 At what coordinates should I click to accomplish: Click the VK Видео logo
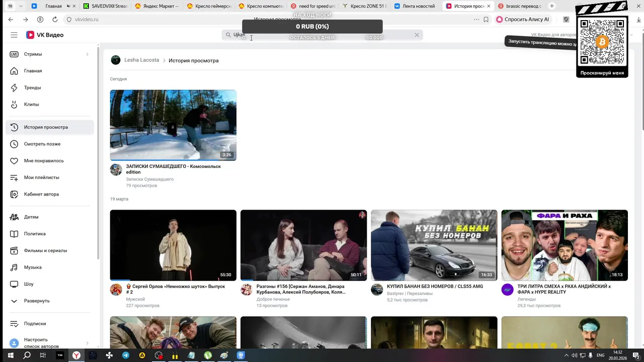point(45,35)
